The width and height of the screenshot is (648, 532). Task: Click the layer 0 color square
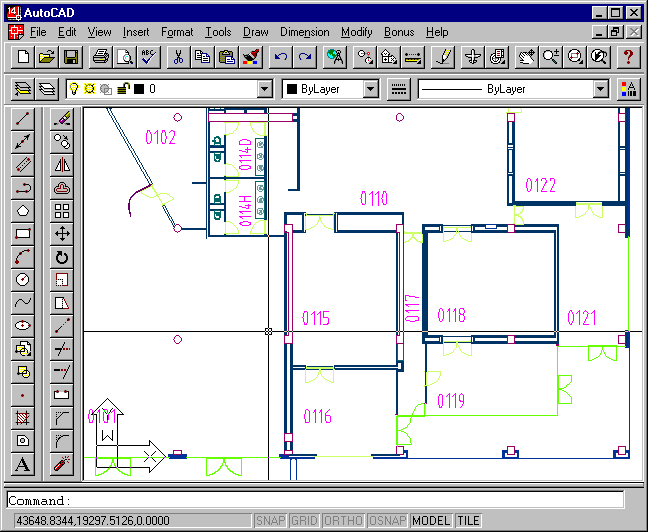click(139, 89)
